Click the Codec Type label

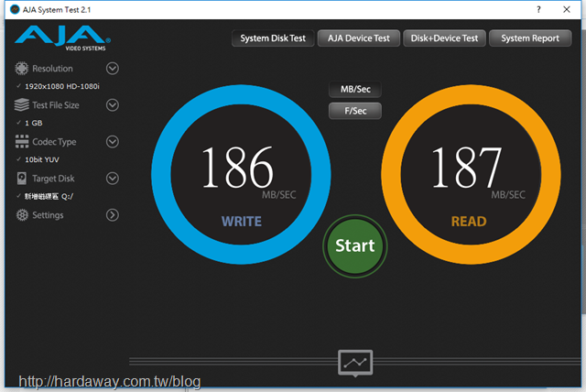pyautogui.click(x=54, y=142)
